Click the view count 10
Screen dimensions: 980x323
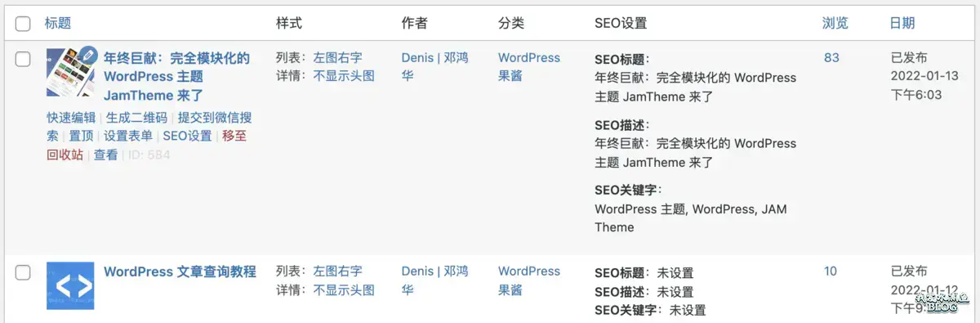(831, 271)
